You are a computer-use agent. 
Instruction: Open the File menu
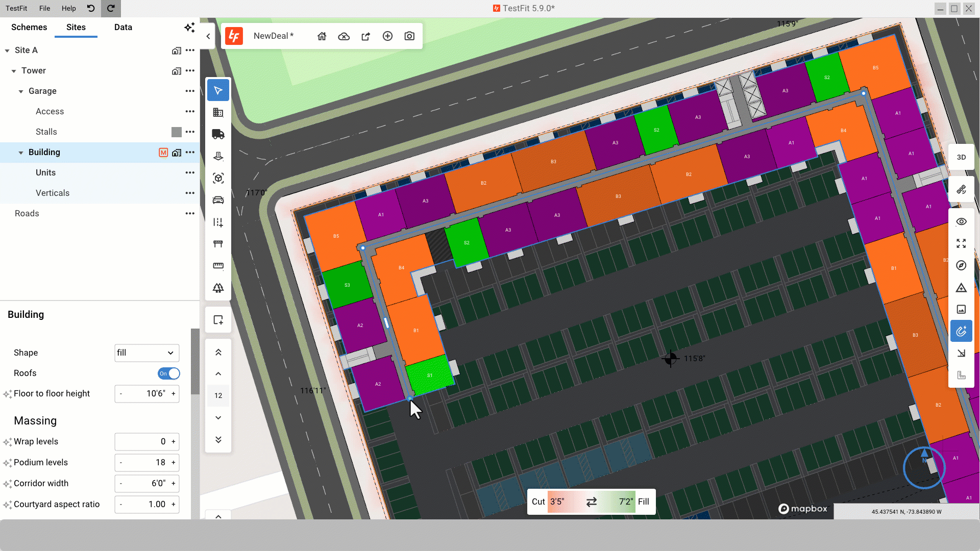click(x=44, y=8)
